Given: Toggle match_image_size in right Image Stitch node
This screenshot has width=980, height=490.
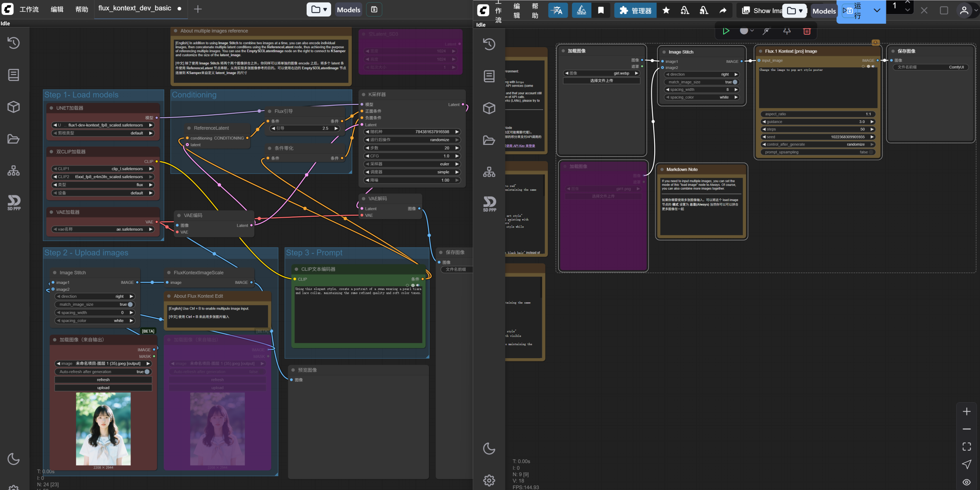Looking at the screenshot, I should tap(735, 82).
